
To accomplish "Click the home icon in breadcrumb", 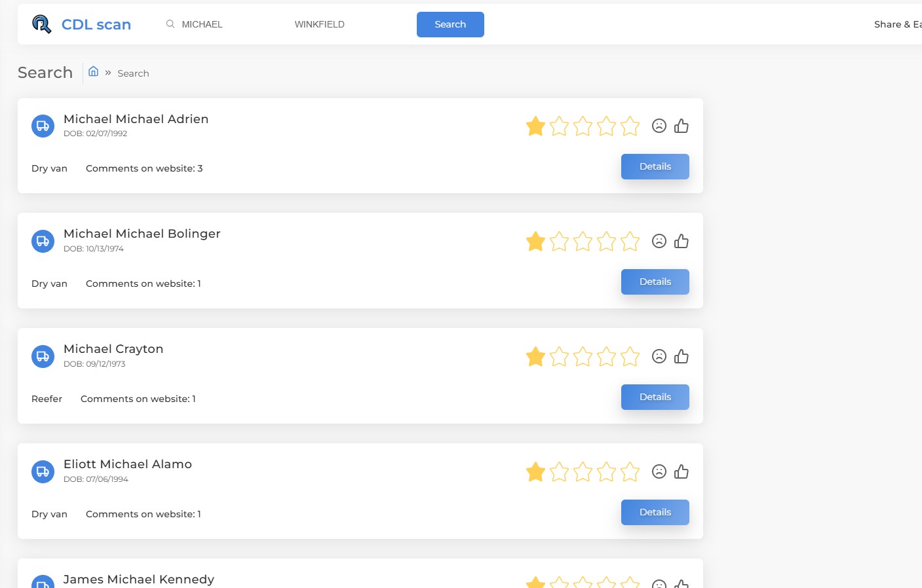I will click(x=94, y=71).
